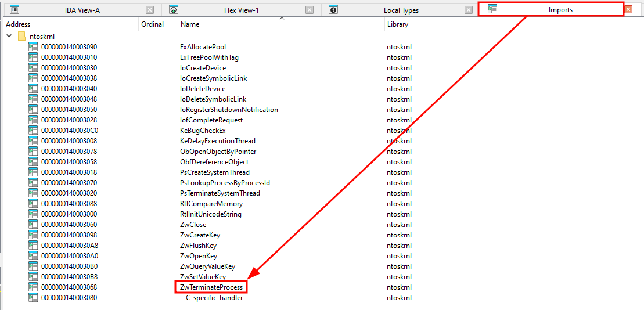The height and width of the screenshot is (310, 644).
Task: Click address 00000001400030B0 of ZwQueryValueKey
Action: pyautogui.click(x=69, y=266)
